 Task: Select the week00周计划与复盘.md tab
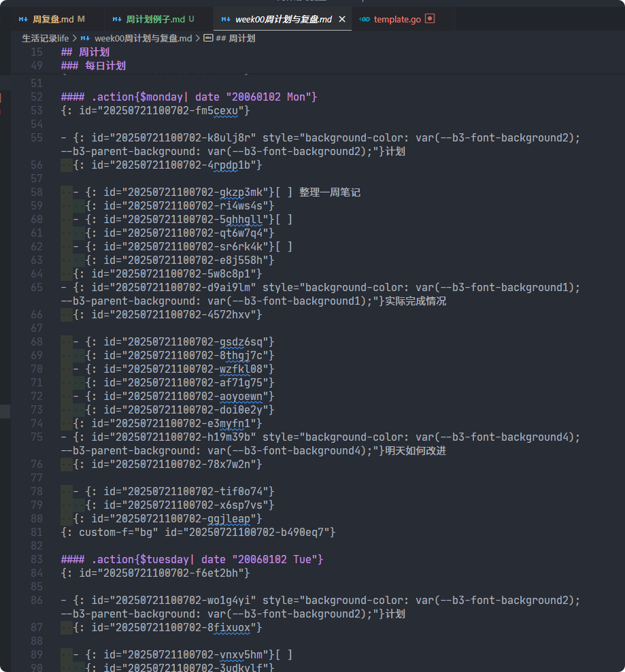pos(284,19)
